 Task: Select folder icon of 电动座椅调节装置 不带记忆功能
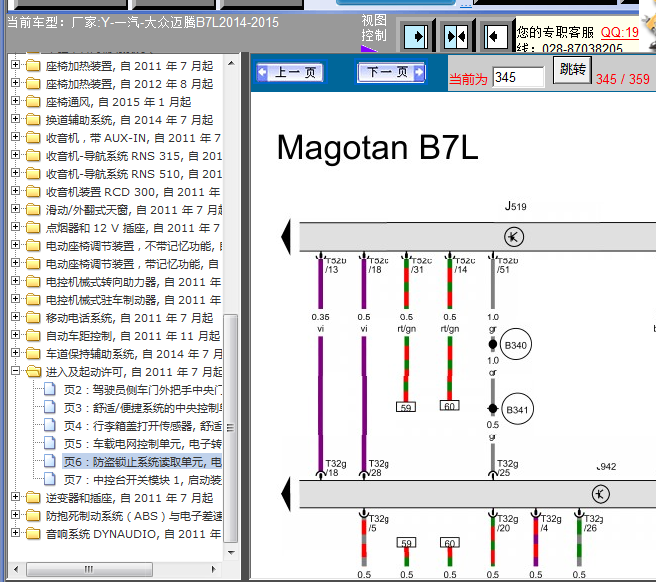(33, 246)
